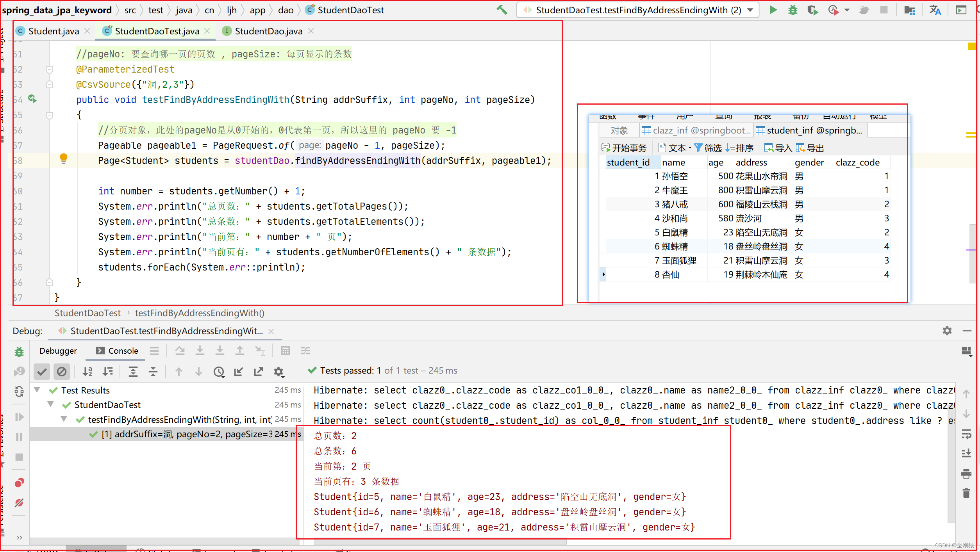Click the grey Stop button in top toolbar

pos(884,10)
